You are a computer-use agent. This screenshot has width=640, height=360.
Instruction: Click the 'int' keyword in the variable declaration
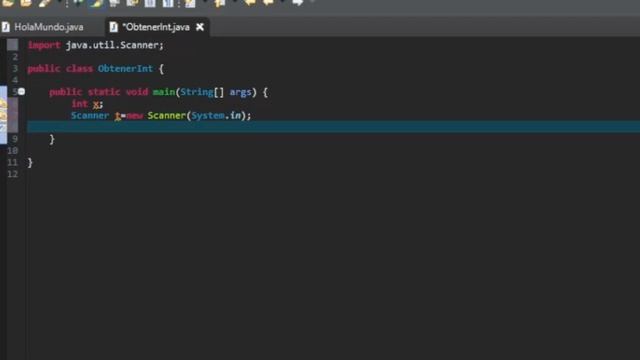tap(80, 104)
